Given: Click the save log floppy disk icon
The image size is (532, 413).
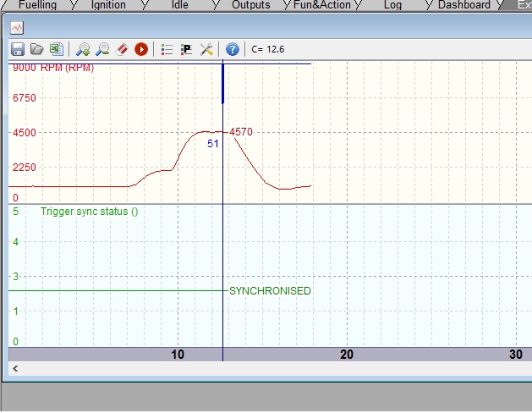Looking at the screenshot, I should click(18, 49).
